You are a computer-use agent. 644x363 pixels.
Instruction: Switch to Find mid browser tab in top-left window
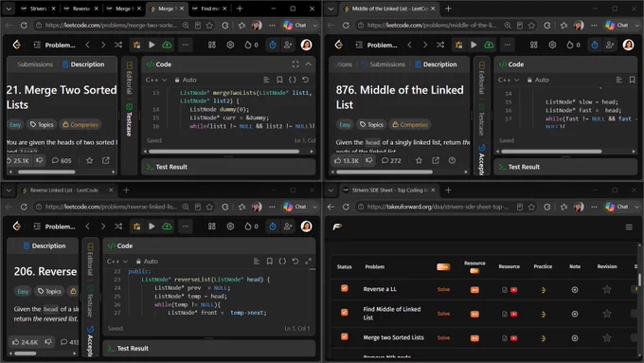(x=209, y=9)
